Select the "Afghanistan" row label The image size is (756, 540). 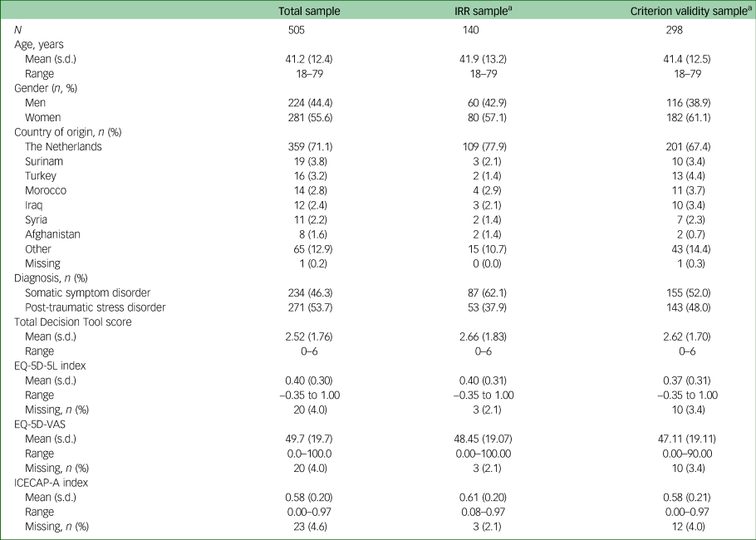pyautogui.click(x=52, y=234)
